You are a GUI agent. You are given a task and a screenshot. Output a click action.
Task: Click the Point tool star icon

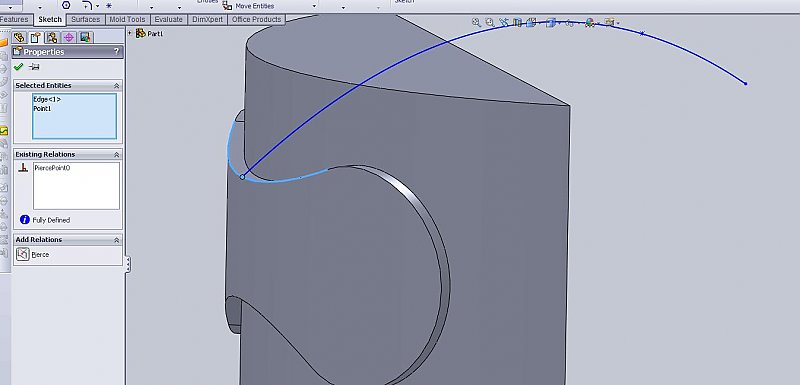coord(109,6)
